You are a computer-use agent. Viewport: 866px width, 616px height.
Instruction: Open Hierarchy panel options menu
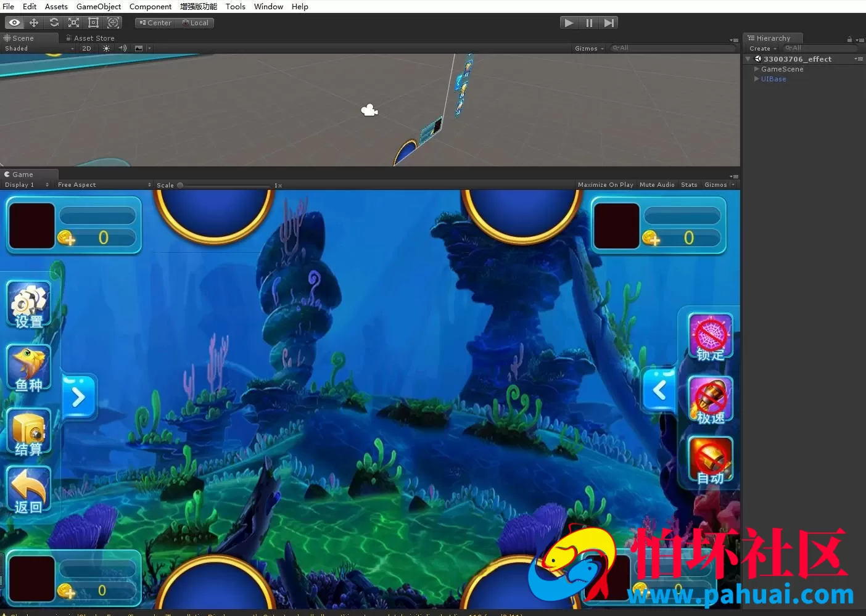pos(860,39)
